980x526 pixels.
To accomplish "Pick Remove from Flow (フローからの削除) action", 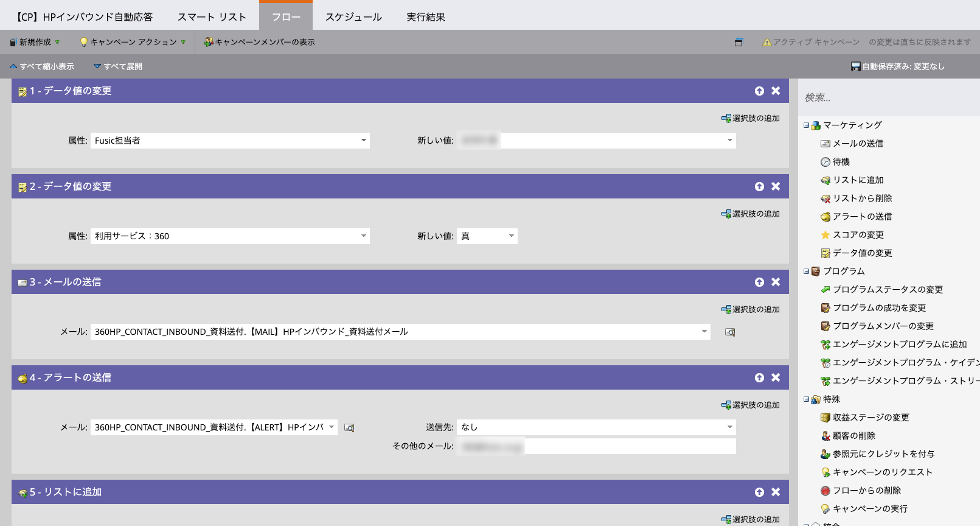I will coord(866,491).
